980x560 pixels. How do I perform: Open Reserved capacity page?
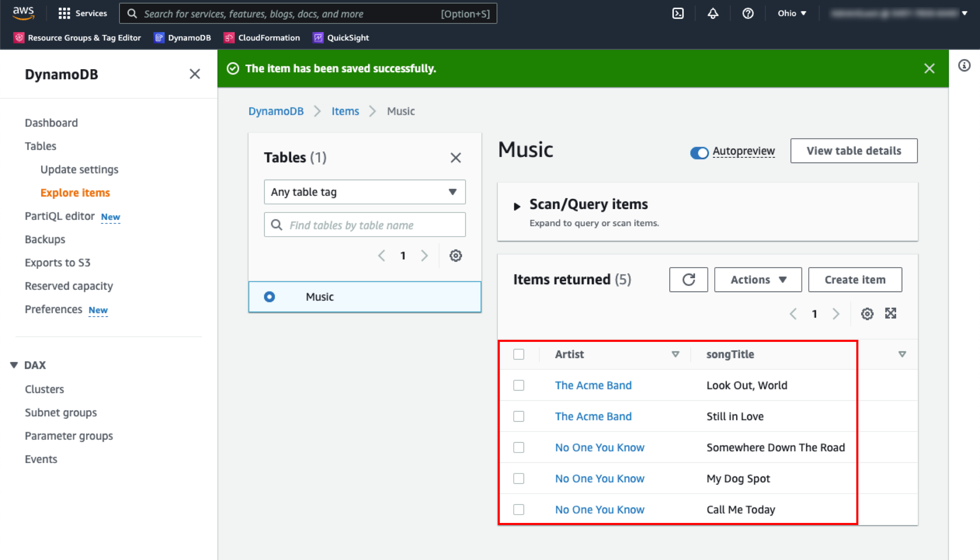click(x=69, y=286)
